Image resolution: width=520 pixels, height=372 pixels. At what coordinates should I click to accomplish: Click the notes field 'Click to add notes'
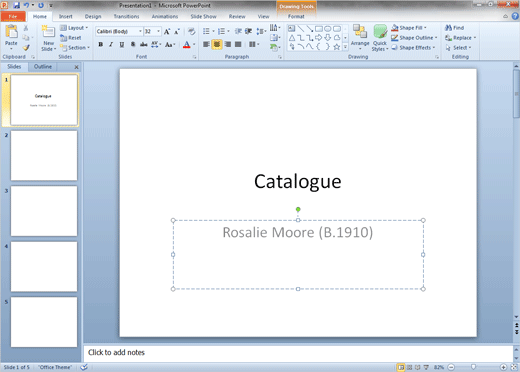point(298,353)
